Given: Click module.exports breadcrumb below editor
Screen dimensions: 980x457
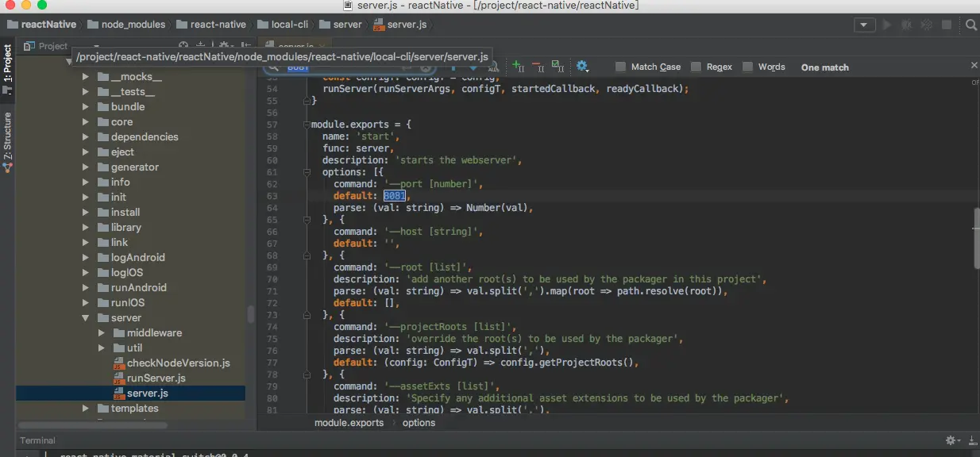Looking at the screenshot, I should click(x=349, y=423).
